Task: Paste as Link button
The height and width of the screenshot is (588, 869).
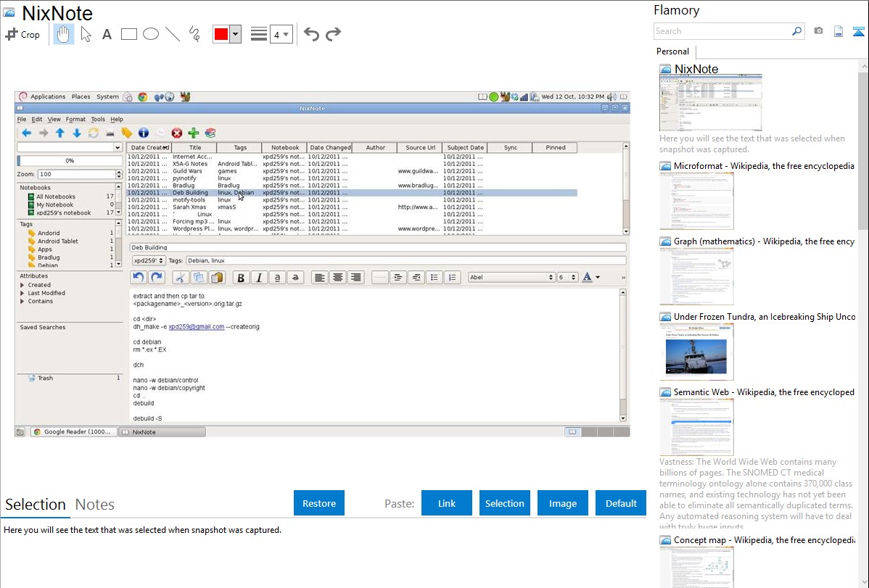Action: pyautogui.click(x=447, y=503)
